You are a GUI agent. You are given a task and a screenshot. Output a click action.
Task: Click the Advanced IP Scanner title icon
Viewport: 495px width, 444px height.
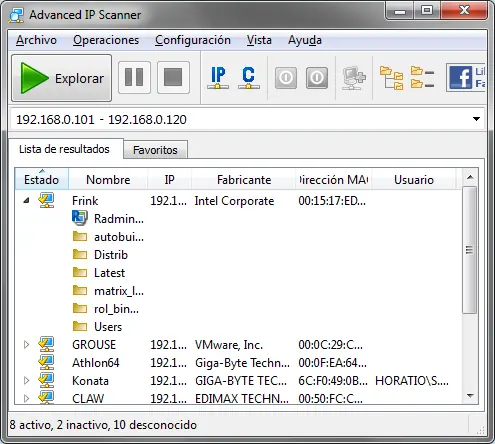[x=16, y=15]
